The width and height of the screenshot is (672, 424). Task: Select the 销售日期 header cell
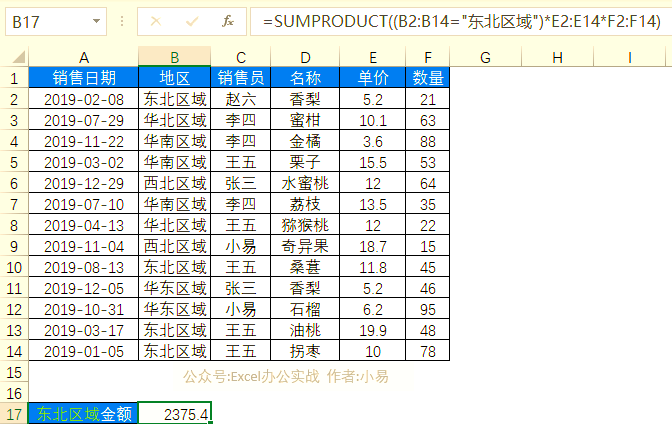pos(84,78)
